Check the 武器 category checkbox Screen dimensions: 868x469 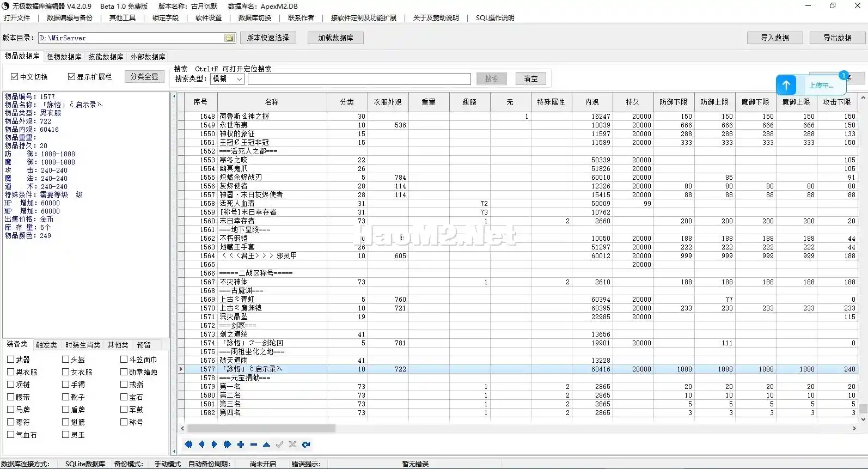[x=10, y=360]
